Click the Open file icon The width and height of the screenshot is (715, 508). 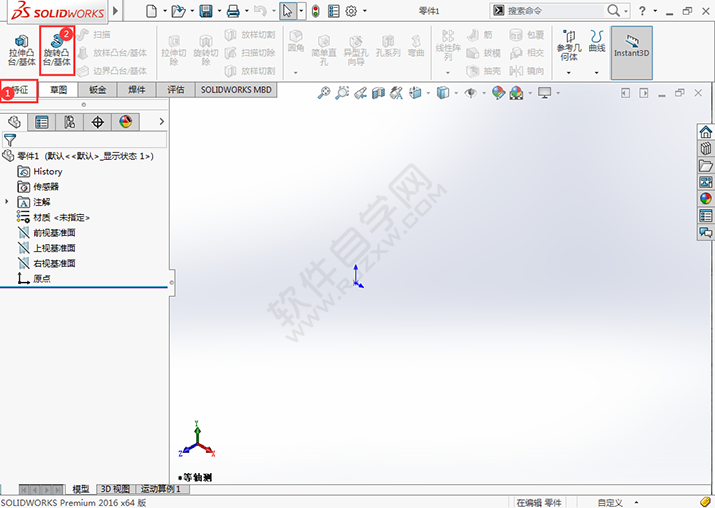pyautogui.click(x=178, y=10)
